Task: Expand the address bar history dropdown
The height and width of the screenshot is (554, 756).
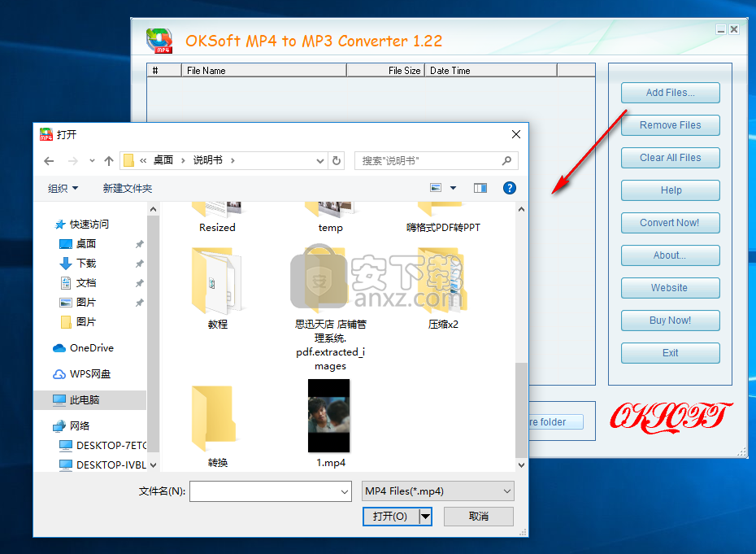Action: (319, 161)
